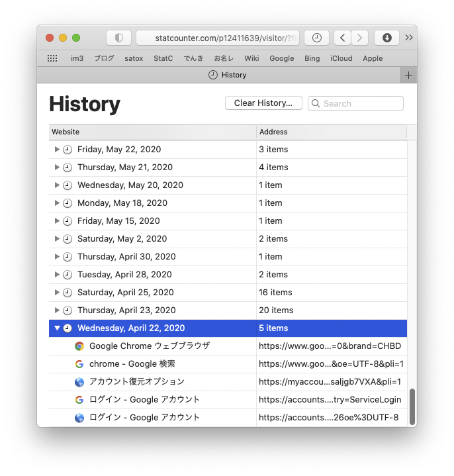The width and height of the screenshot is (454, 476).
Task: Open the iCloud bookmark
Action: pos(341,58)
